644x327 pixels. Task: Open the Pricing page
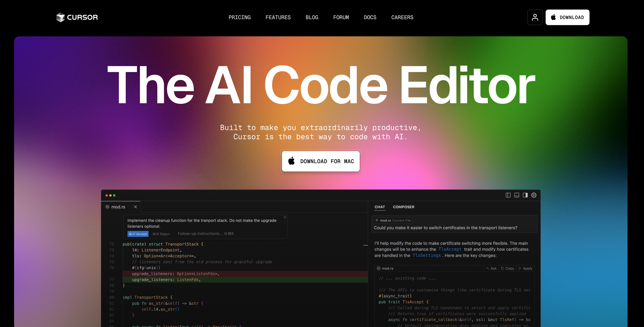point(240,17)
